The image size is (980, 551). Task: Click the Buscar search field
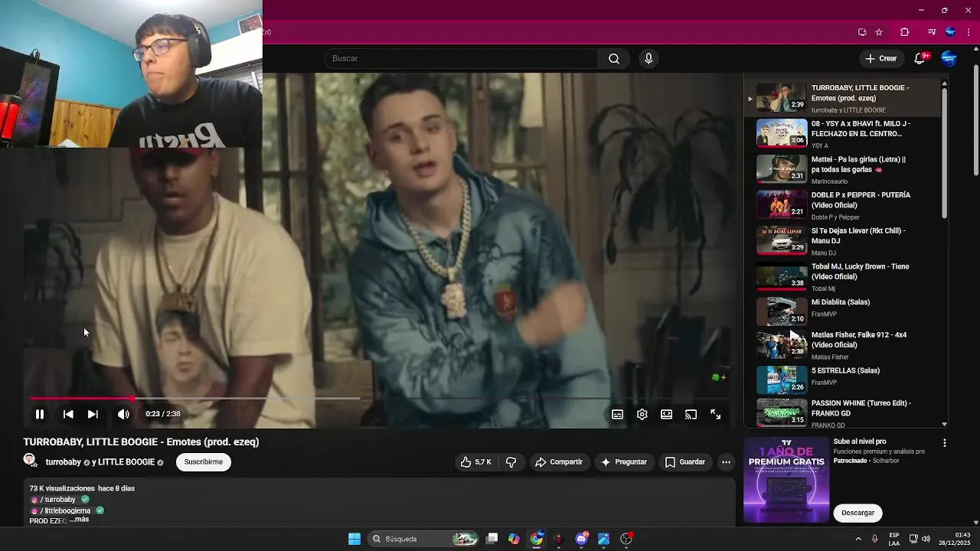462,58
